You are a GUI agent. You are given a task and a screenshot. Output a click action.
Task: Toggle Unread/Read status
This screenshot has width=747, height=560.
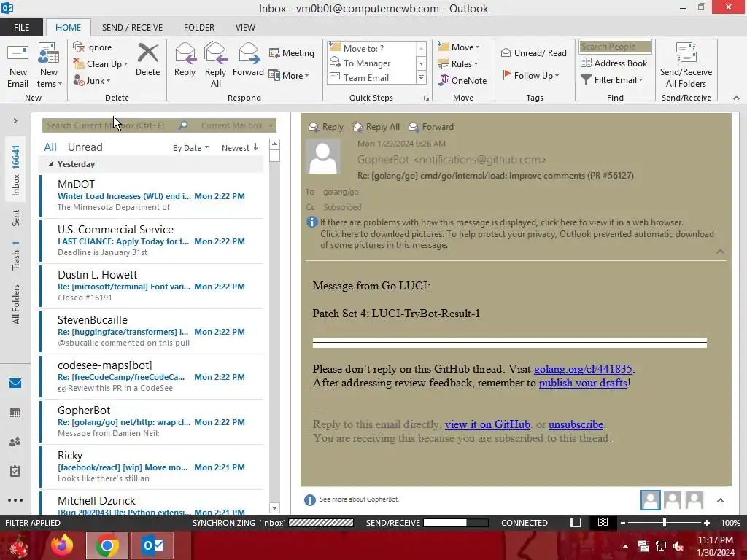point(534,52)
